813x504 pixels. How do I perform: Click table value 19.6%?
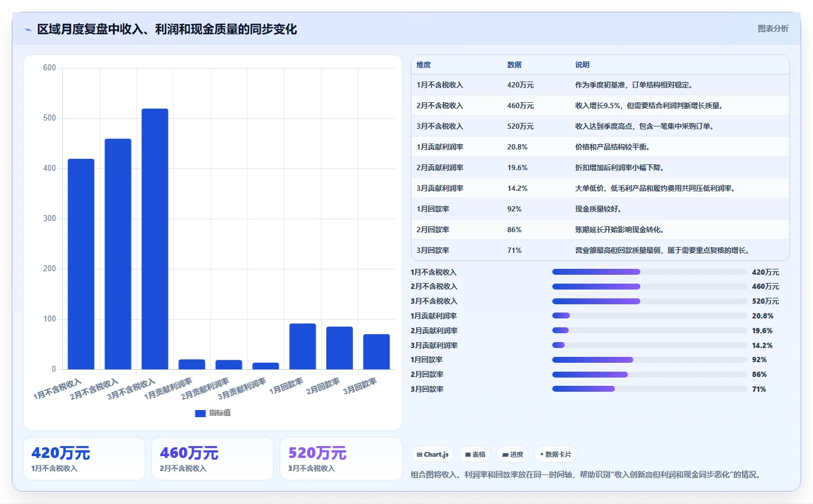click(x=517, y=168)
